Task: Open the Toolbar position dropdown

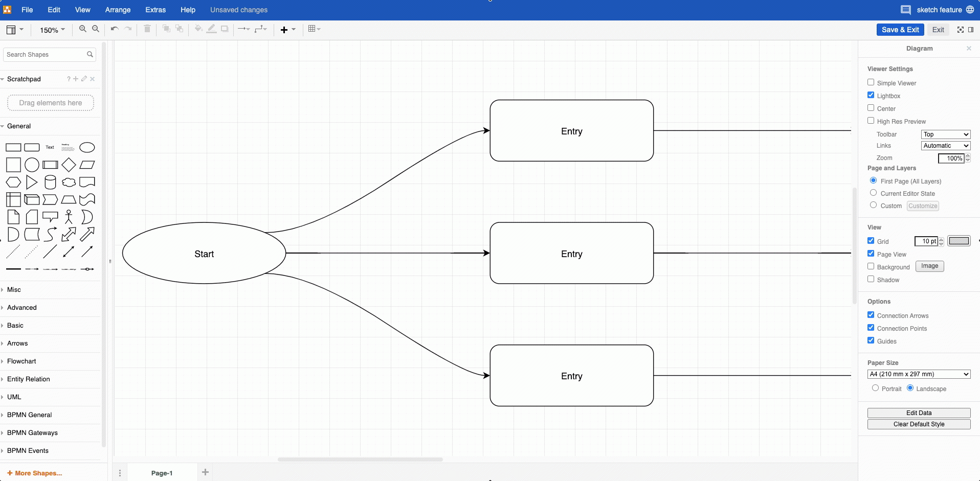Action: pos(945,134)
